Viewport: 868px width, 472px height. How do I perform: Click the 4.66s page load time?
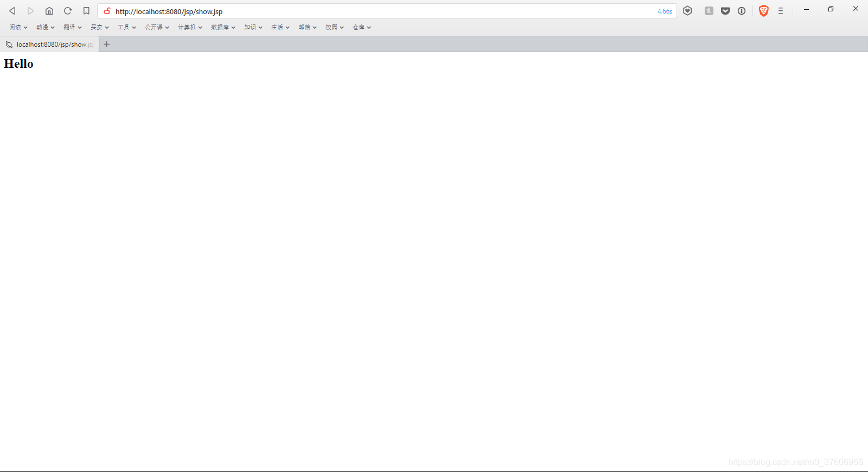point(665,11)
